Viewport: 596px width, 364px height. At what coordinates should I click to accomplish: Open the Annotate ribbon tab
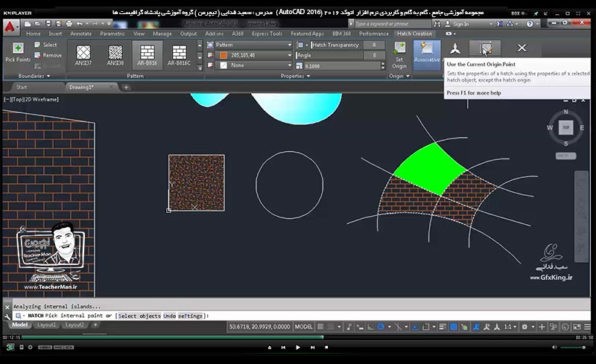click(80, 33)
